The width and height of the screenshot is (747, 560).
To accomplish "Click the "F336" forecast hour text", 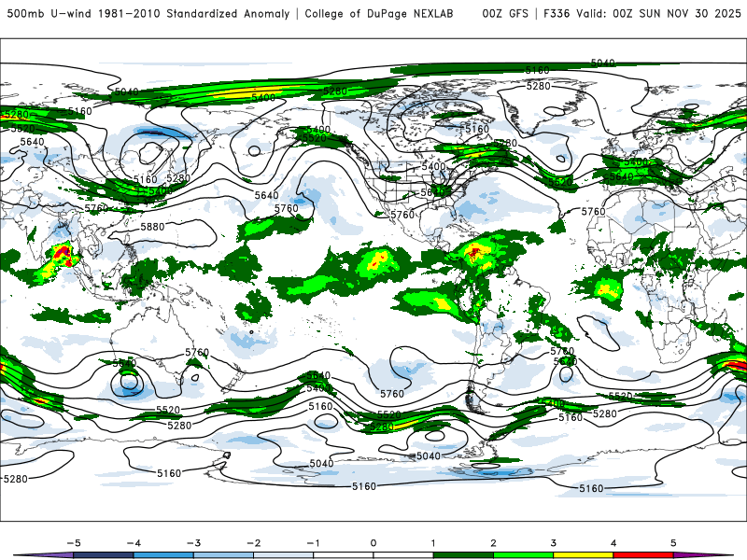I will 557,13.
